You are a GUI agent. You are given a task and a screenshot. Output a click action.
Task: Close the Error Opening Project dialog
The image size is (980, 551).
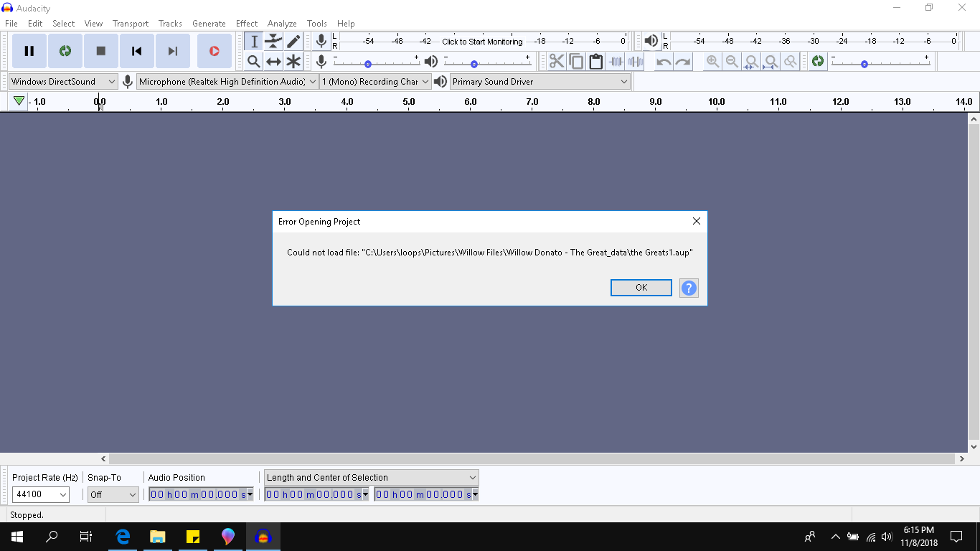pos(696,222)
